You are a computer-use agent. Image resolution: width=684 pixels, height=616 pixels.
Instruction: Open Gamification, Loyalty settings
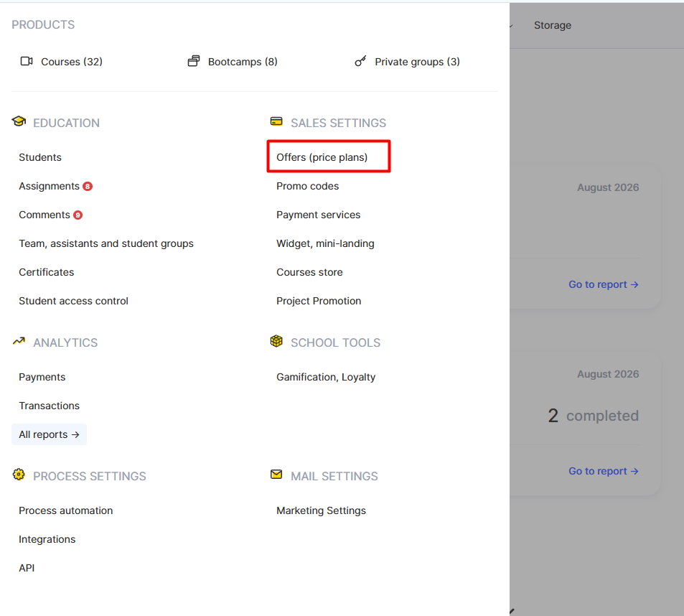326,377
